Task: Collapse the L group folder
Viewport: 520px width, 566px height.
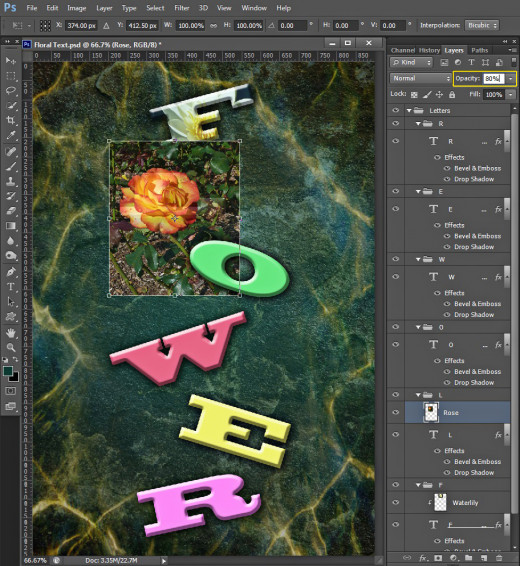Action: click(418, 395)
